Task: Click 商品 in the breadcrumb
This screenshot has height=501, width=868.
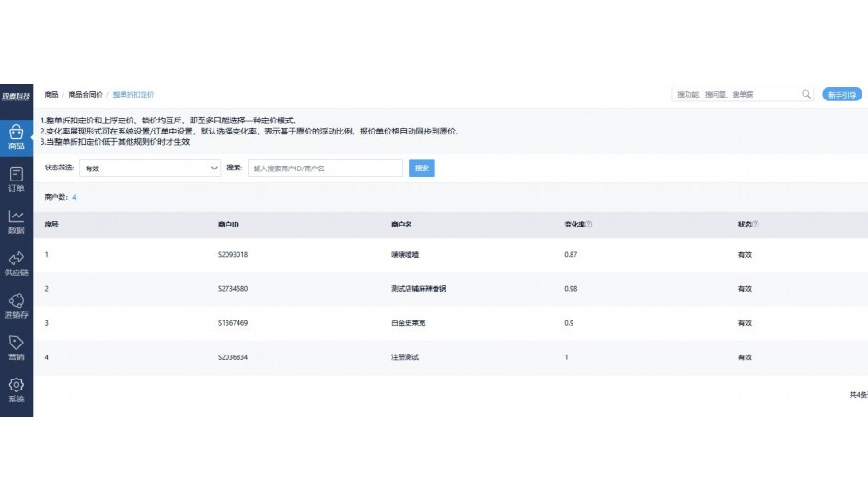Action: [x=52, y=95]
